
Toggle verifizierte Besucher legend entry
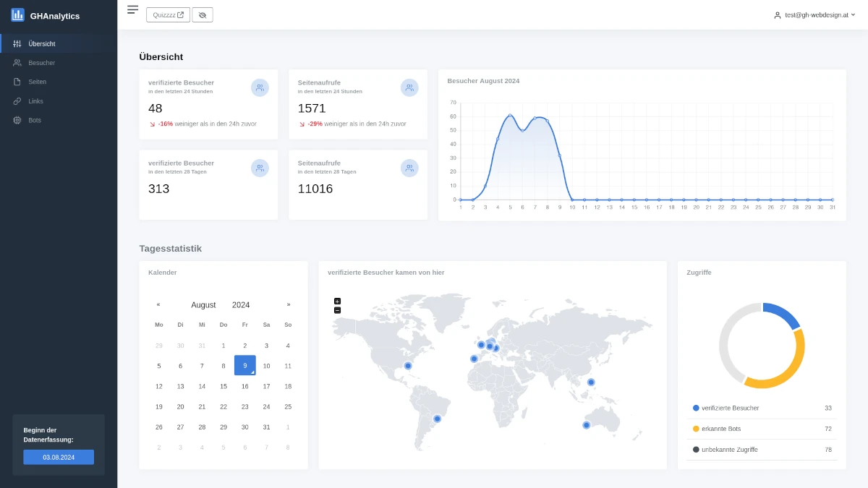726,408
